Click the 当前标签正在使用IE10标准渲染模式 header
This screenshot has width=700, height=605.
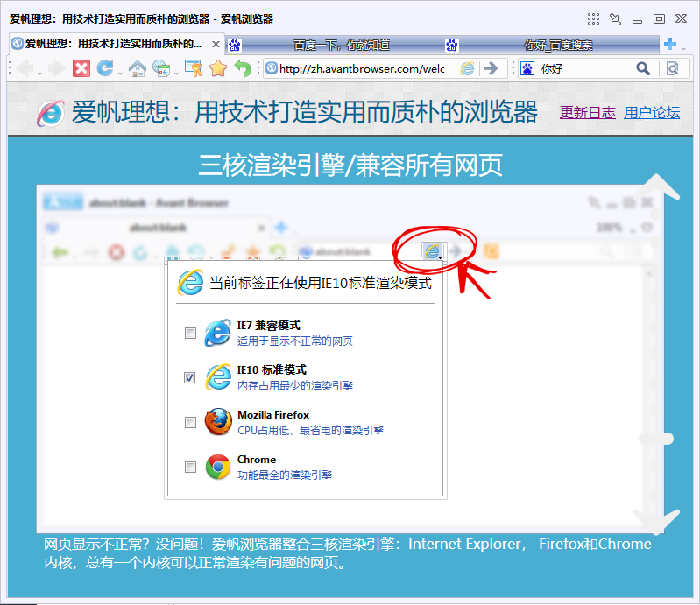pos(321,283)
